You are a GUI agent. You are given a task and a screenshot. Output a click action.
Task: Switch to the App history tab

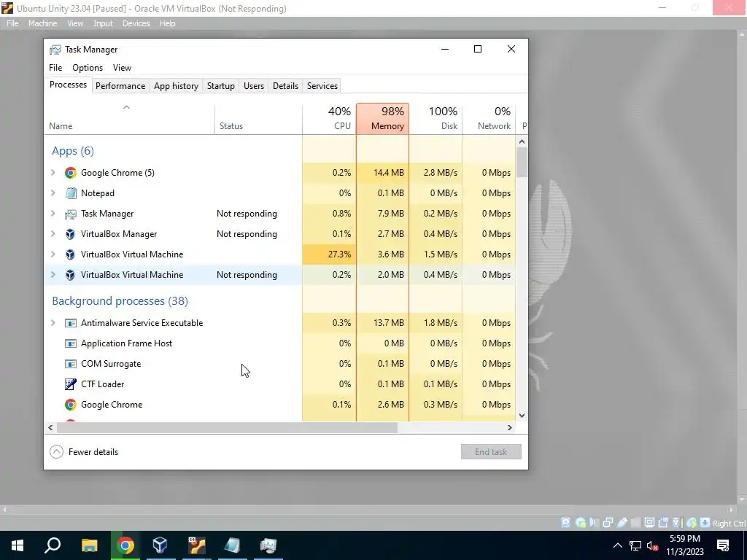177,86
